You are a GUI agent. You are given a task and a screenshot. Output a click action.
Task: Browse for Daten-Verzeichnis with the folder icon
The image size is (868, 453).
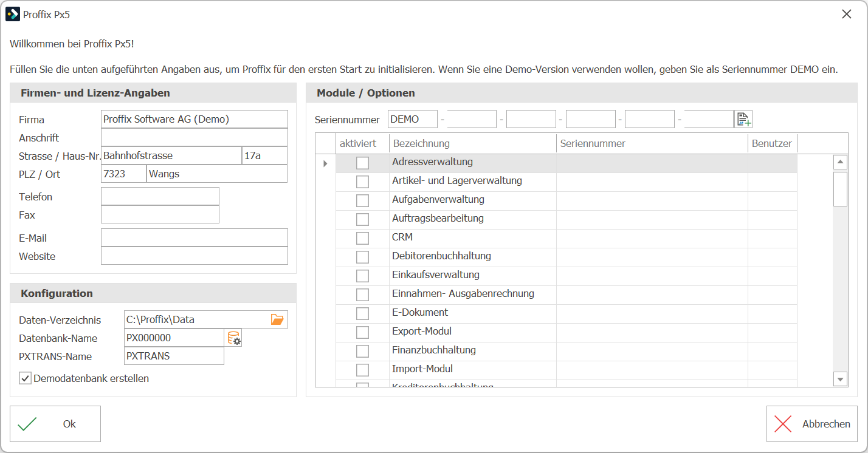[277, 319]
